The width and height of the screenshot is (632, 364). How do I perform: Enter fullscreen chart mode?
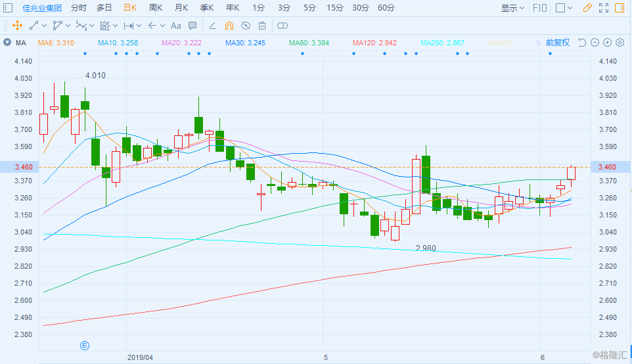604,8
